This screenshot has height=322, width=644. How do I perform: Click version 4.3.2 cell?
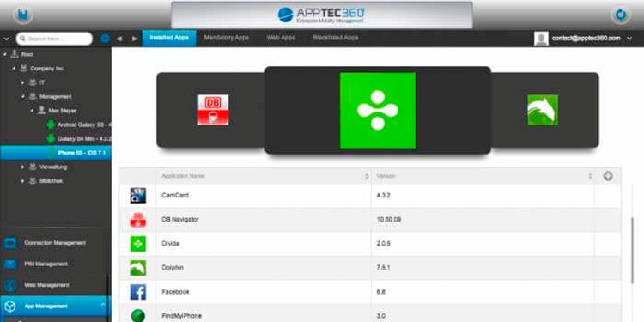coord(383,196)
